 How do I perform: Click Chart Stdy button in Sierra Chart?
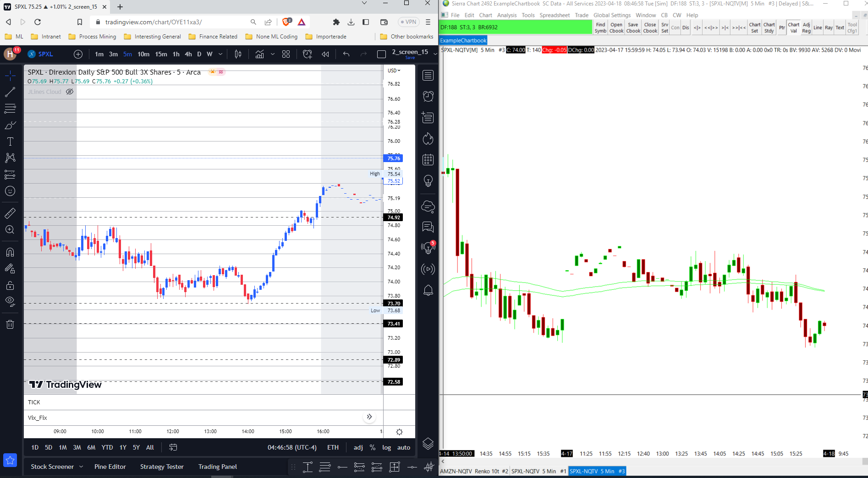pos(769,28)
